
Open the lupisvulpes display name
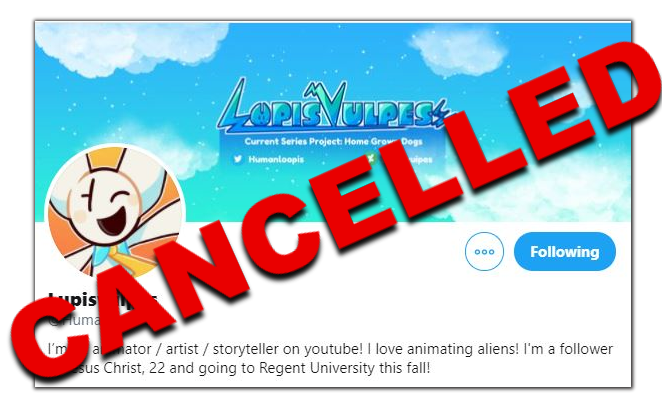[x=103, y=299]
